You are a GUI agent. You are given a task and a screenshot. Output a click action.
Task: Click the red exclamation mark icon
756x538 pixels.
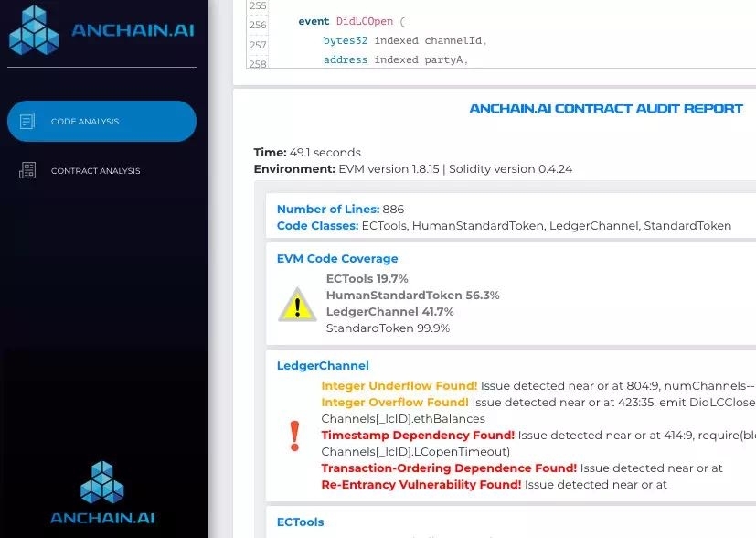click(x=294, y=436)
